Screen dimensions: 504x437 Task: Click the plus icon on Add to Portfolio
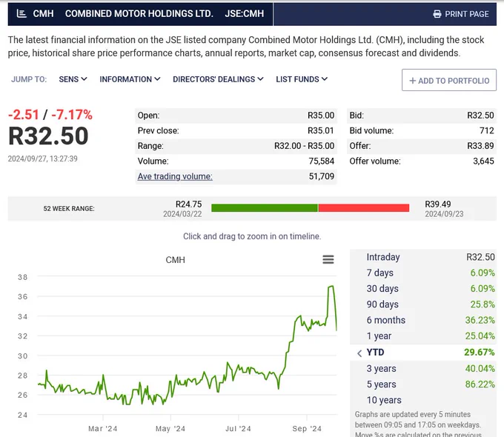tap(412, 81)
